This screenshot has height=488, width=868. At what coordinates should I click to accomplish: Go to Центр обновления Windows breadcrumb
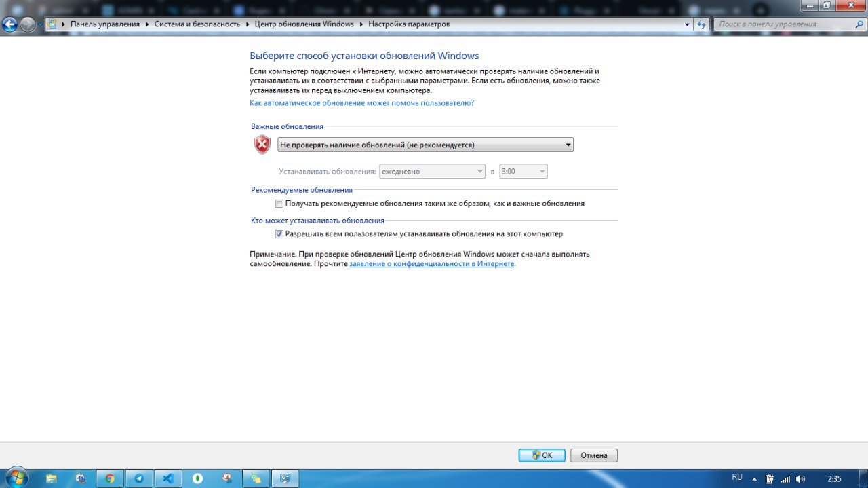304,24
